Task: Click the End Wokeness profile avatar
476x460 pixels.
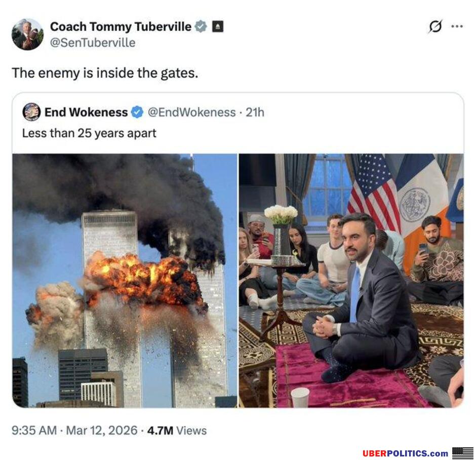Action: (31, 112)
